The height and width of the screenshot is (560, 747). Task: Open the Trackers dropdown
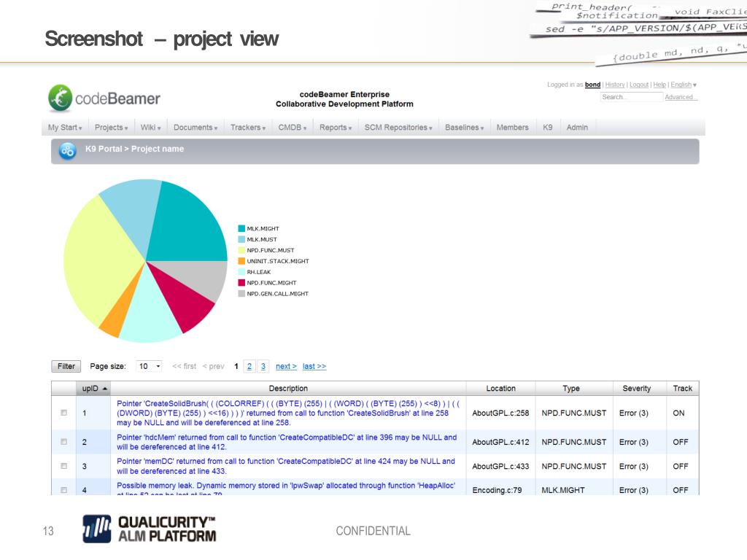[248, 128]
